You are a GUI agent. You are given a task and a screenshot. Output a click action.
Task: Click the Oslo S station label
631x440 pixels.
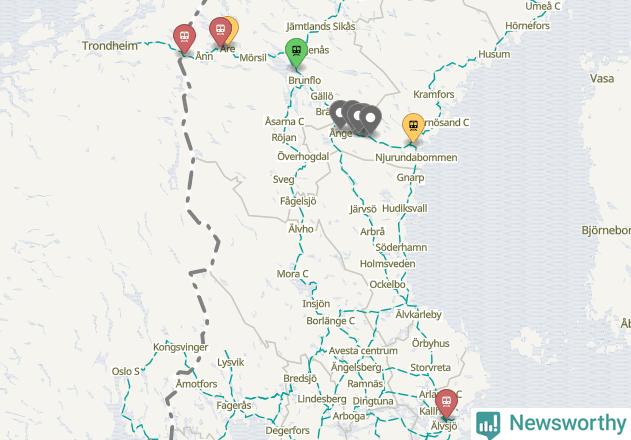(x=126, y=371)
